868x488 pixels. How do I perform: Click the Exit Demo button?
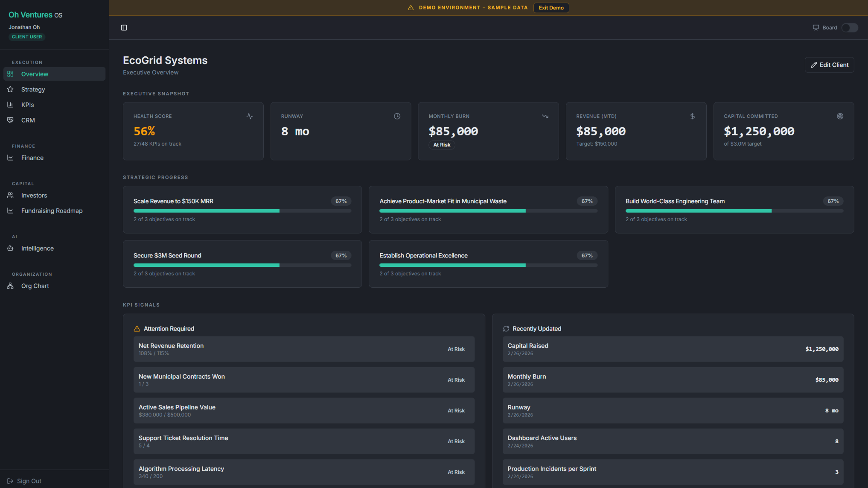(x=551, y=8)
